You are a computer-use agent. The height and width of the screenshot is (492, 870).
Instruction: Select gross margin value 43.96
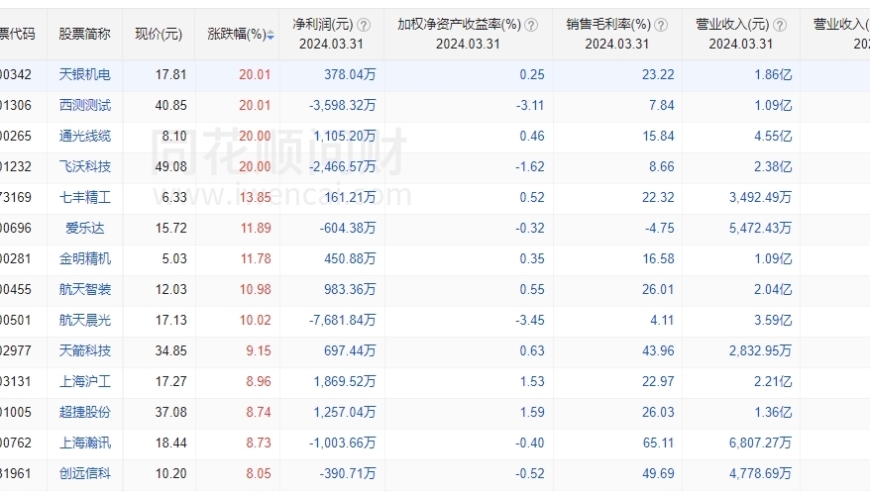click(x=658, y=351)
